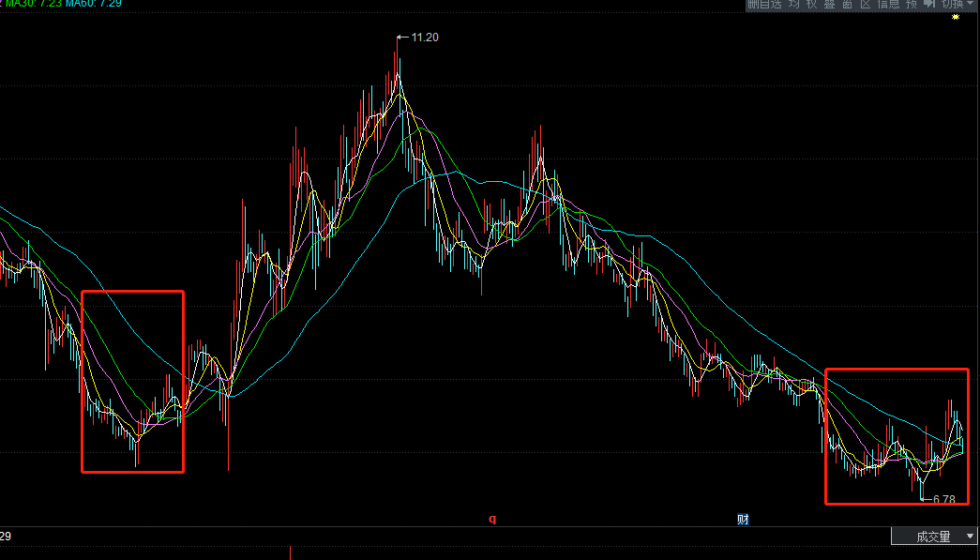The width and height of the screenshot is (980, 560).
Task: Click the MA60: 7.29 indicator label
Action: [93, 4]
